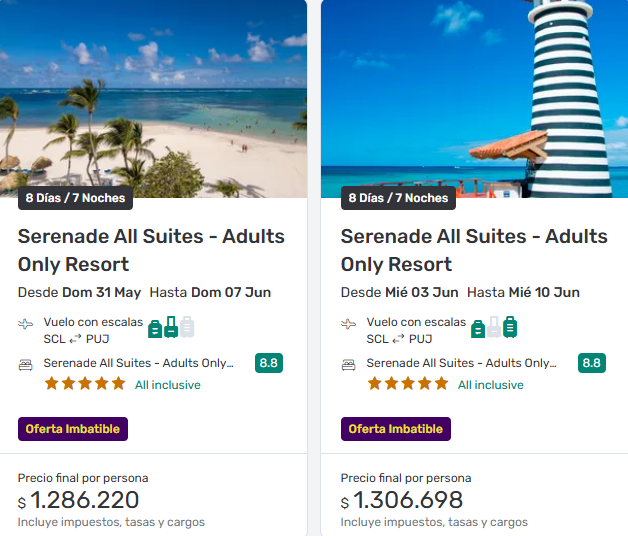The image size is (628, 536).
Task: Click the bed icon on the left card
Action: 26,364
